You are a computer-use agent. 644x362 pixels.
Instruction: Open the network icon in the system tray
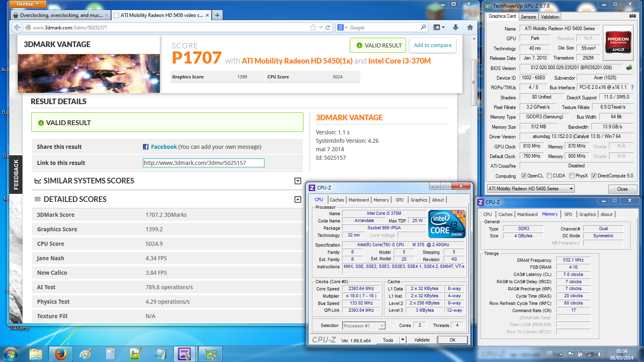(590, 354)
